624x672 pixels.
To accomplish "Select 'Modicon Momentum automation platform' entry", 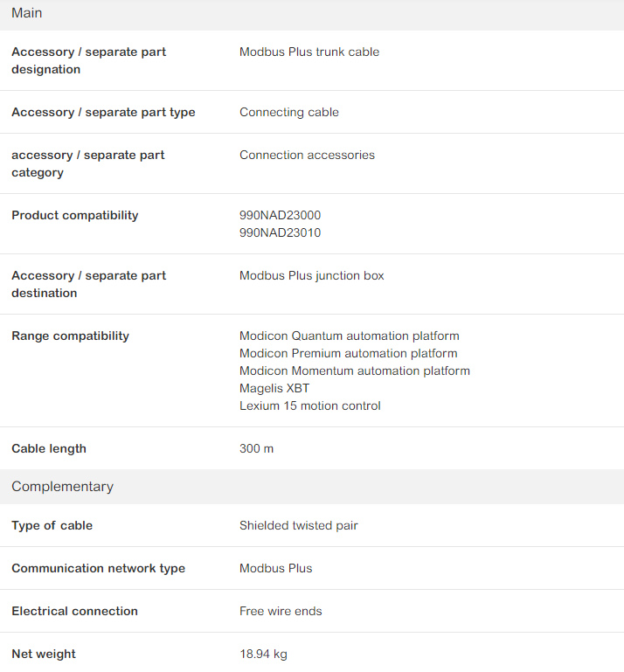I will point(355,371).
